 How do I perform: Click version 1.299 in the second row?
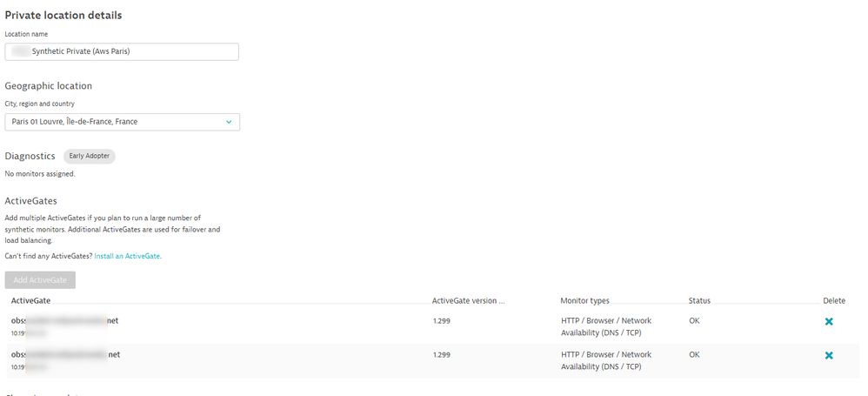(x=442, y=355)
